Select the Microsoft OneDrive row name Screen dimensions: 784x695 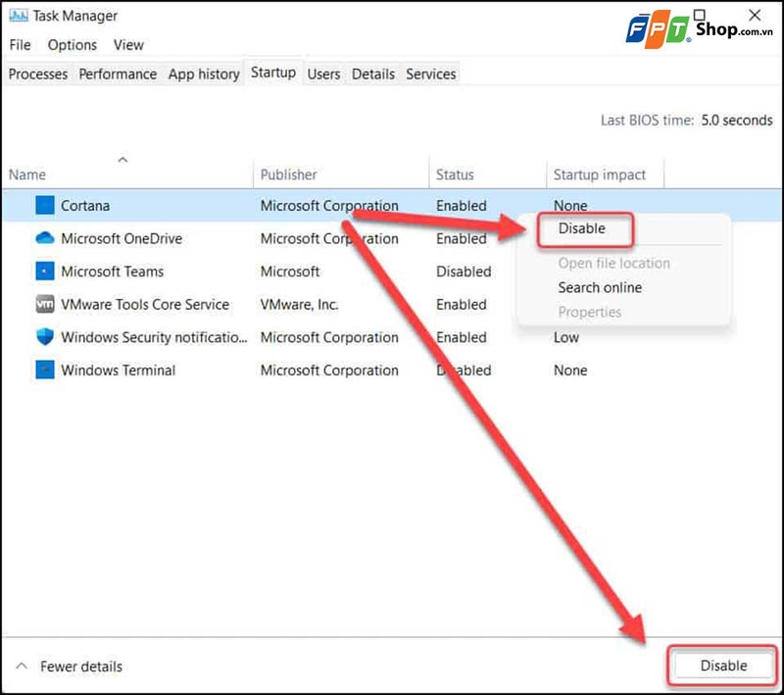(x=122, y=238)
